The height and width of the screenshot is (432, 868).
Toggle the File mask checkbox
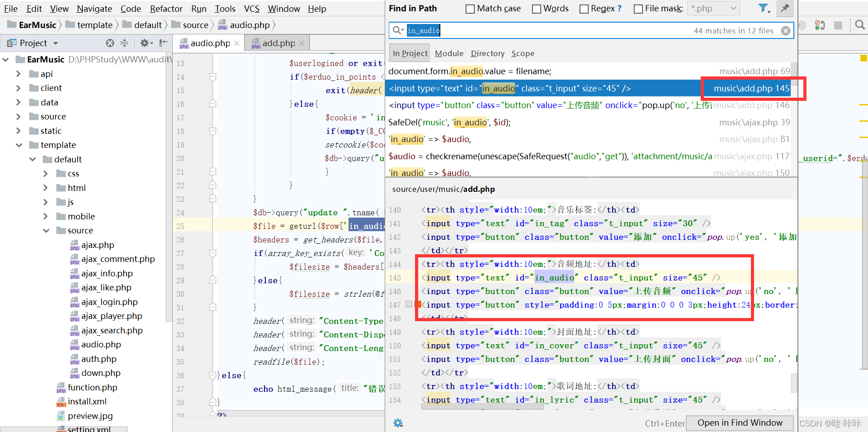click(638, 9)
